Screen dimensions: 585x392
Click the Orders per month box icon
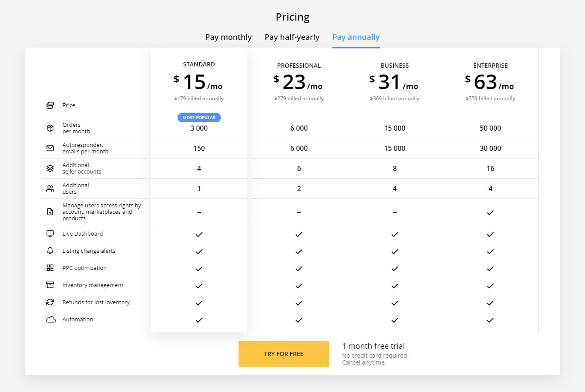pos(50,128)
